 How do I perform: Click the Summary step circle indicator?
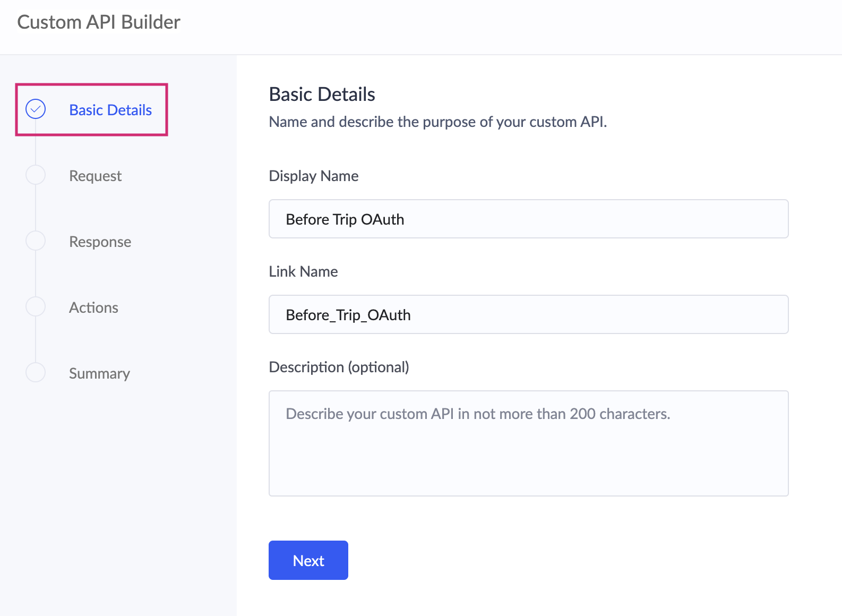click(x=36, y=372)
